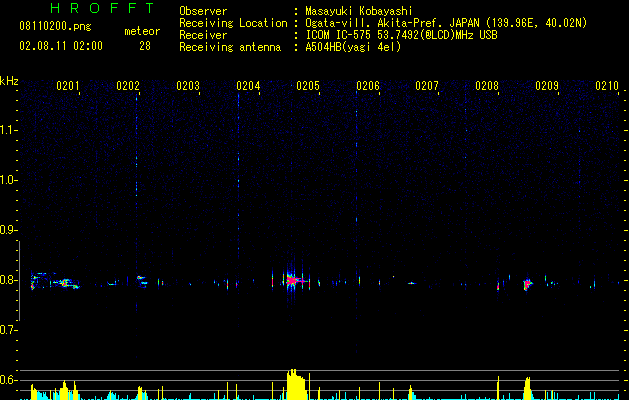The height and width of the screenshot is (400, 629).
Task: Click the meteor label
Action: tap(142, 31)
